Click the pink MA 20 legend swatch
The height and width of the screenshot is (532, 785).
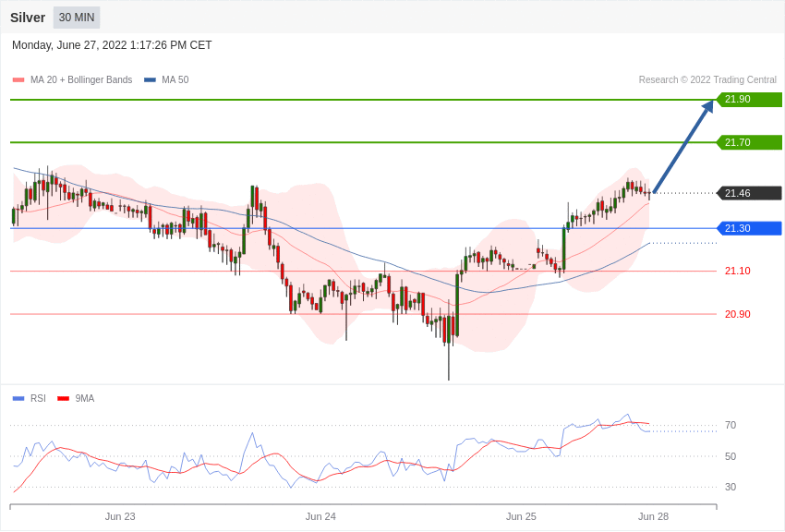[x=18, y=80]
